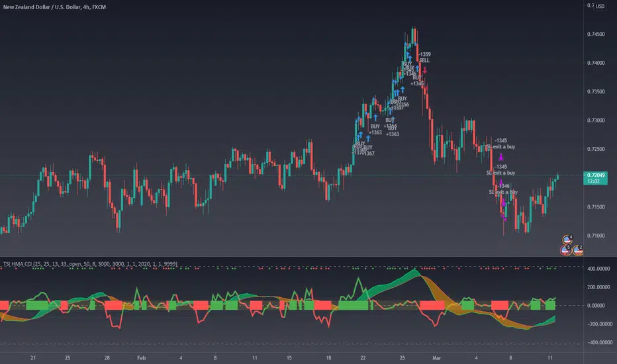This screenshot has width=617, height=364.
Task: Click the 28 date on time axis
Action: [x=107, y=357]
